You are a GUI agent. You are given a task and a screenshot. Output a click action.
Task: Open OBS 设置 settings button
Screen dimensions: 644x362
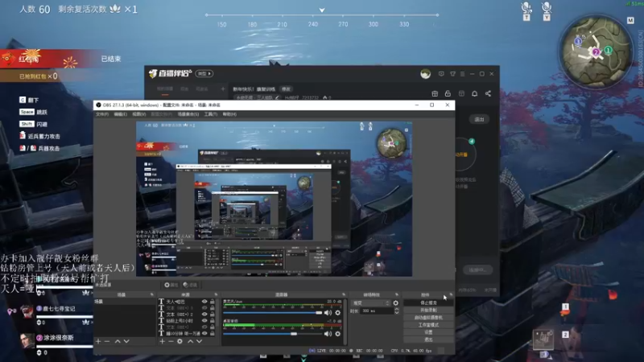[x=428, y=332]
